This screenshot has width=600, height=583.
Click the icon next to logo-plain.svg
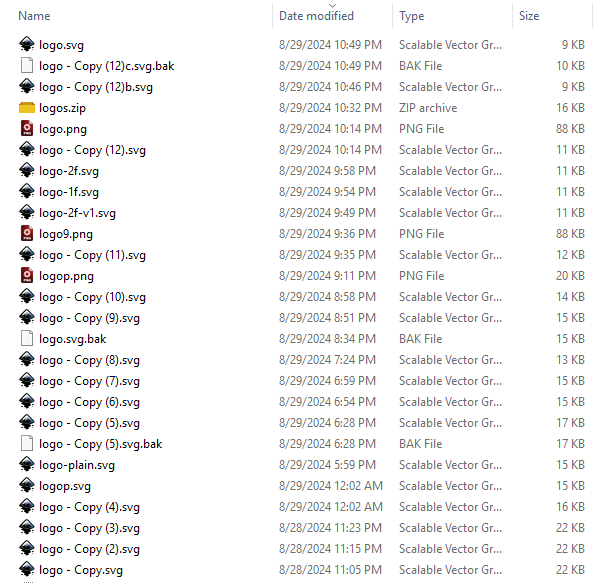pyautogui.click(x=27, y=465)
